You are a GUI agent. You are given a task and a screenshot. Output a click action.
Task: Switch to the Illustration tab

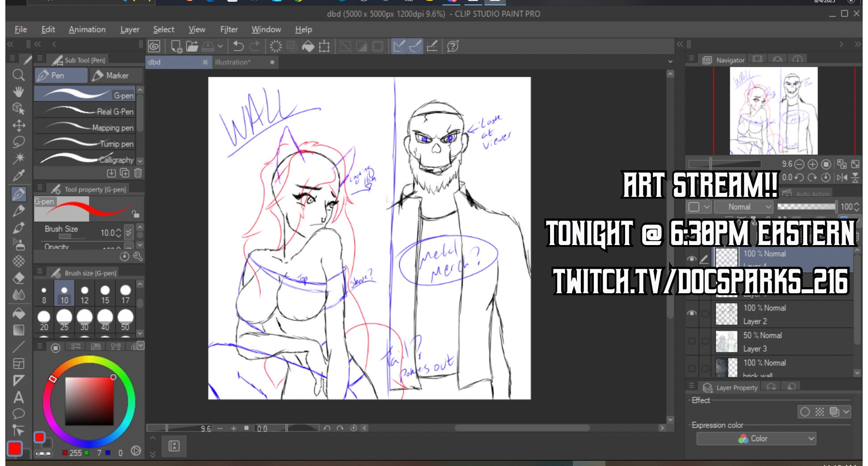[x=233, y=62]
